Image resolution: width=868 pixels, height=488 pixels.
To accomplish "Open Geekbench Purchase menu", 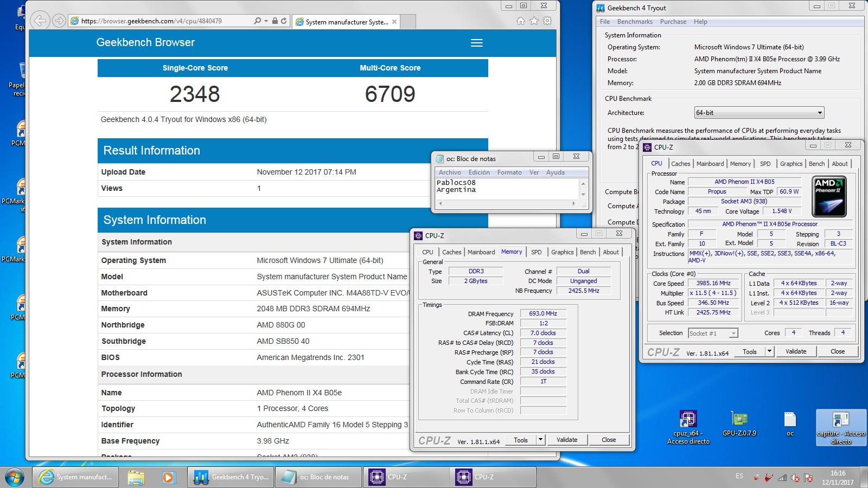I will [x=673, y=22].
